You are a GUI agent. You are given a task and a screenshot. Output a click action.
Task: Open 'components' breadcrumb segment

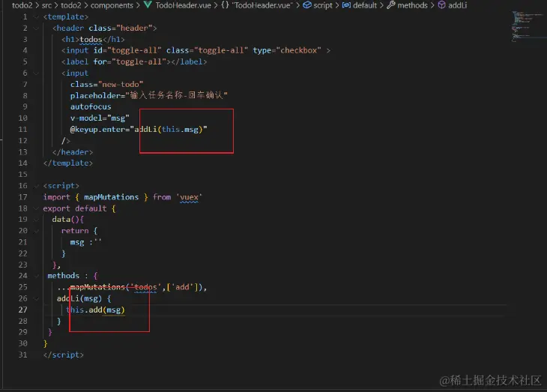[112, 5]
